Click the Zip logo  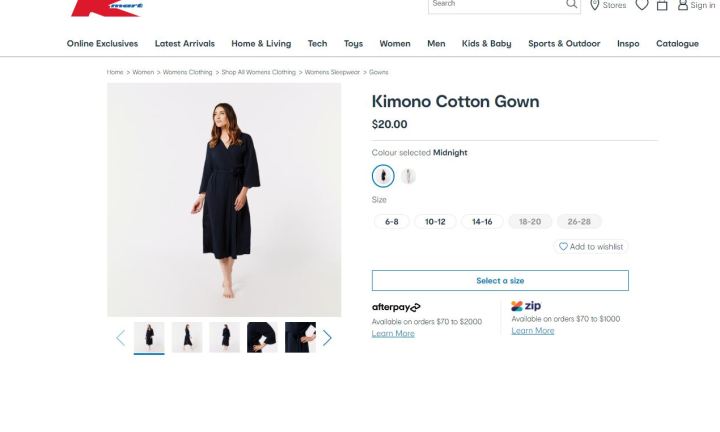tap(526, 306)
